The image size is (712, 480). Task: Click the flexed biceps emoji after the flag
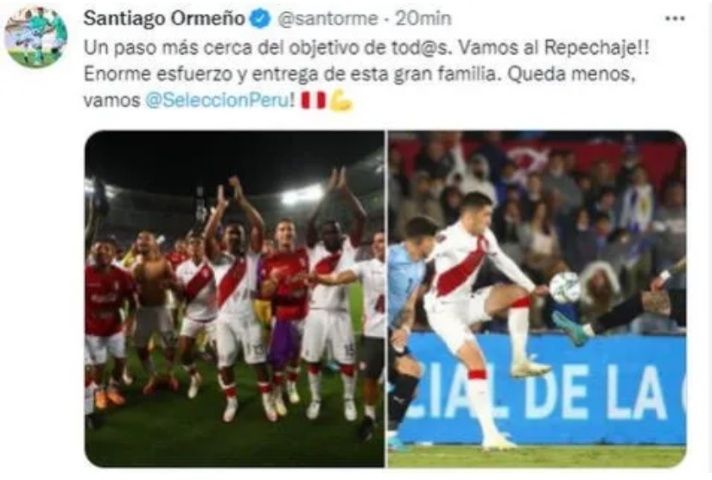[341, 100]
